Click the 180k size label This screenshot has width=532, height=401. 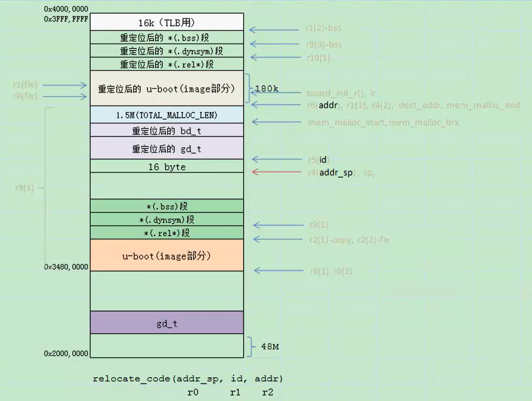pyautogui.click(x=266, y=88)
